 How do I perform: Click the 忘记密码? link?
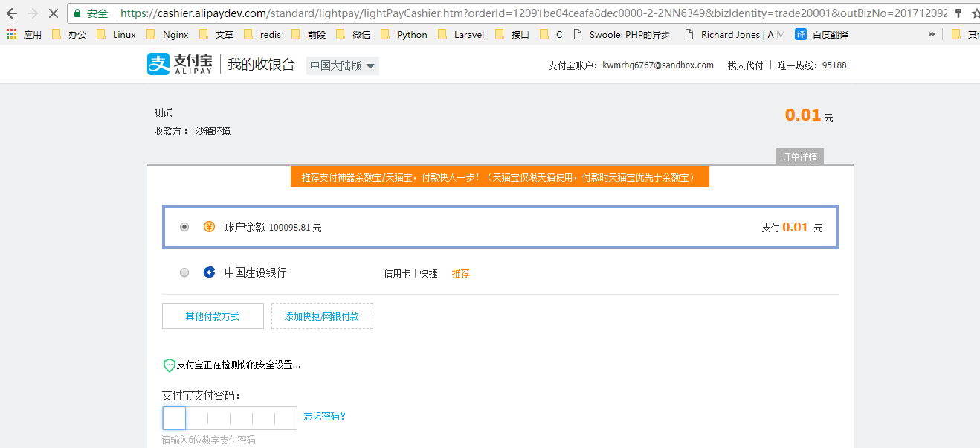325,416
